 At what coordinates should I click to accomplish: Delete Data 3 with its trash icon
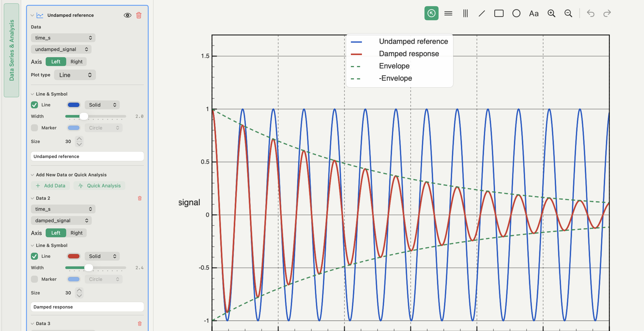[140, 323]
